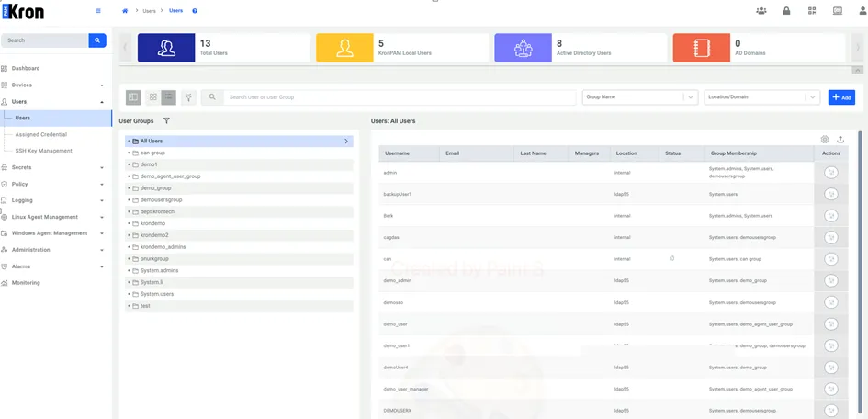Click the Total Users card icon
Image resolution: width=868 pixels, height=419 pixels.
166,48
